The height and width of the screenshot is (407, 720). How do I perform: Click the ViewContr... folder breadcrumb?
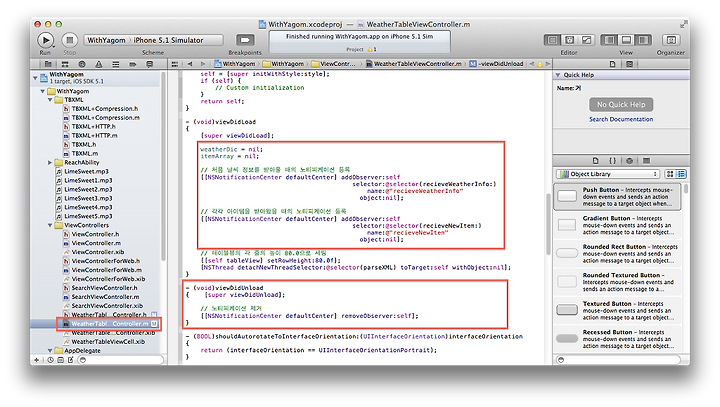(333, 64)
